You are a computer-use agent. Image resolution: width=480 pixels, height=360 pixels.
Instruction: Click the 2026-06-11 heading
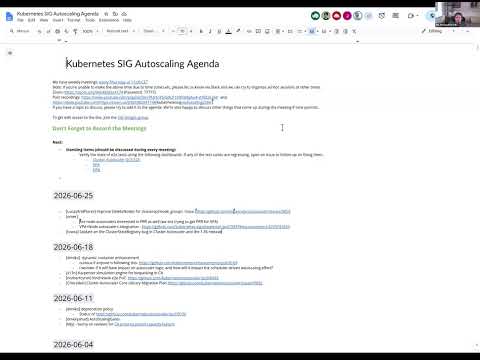(73, 298)
